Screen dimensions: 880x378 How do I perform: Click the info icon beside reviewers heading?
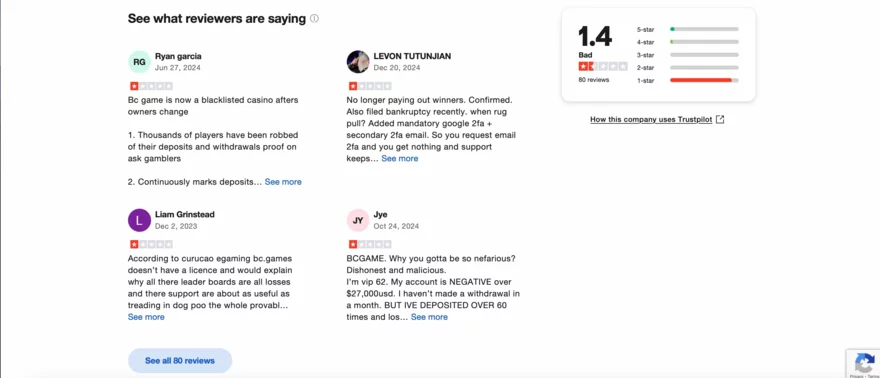coord(314,19)
